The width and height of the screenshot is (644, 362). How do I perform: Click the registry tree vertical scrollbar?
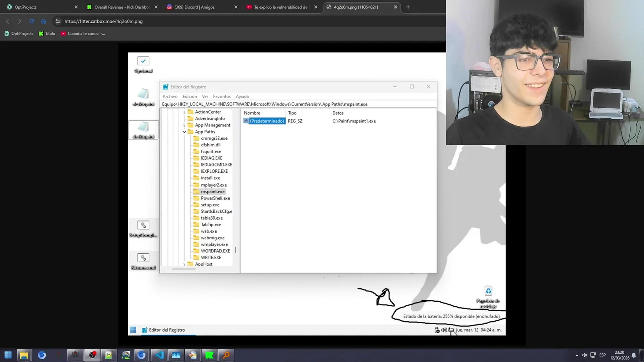236,250
